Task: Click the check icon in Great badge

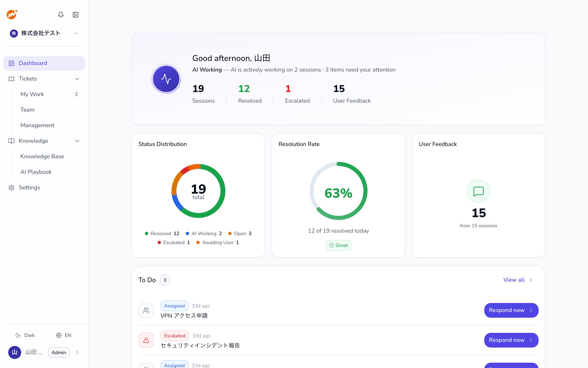Action: click(331, 245)
